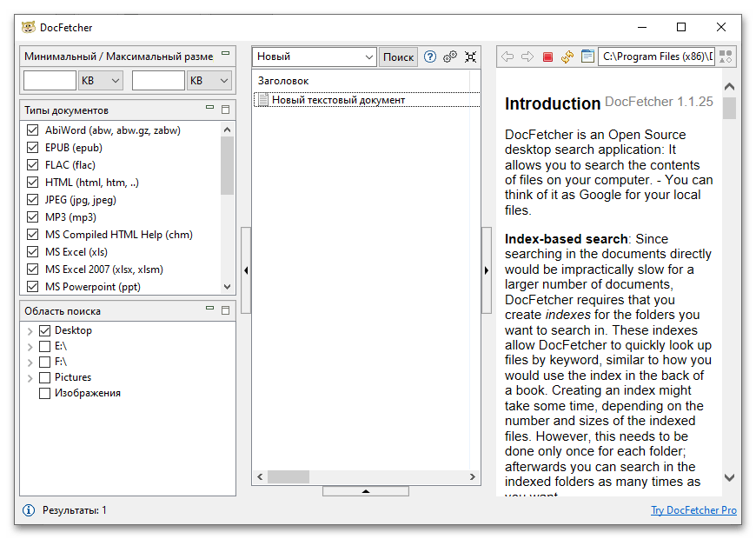The height and width of the screenshot is (539, 756).
Task: Click the minimize-to-tray icon beside the gears
Action: pyautogui.click(x=470, y=57)
